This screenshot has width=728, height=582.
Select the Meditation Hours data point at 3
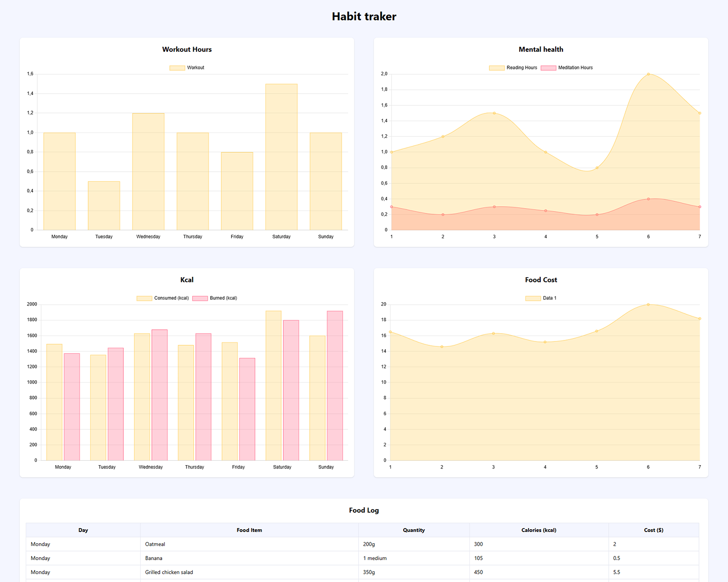pyautogui.click(x=494, y=207)
